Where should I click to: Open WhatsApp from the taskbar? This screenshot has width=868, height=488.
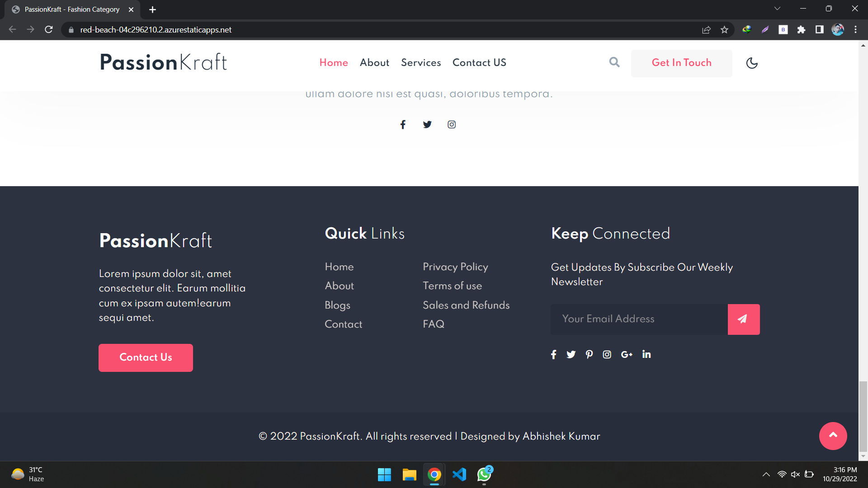pyautogui.click(x=483, y=475)
